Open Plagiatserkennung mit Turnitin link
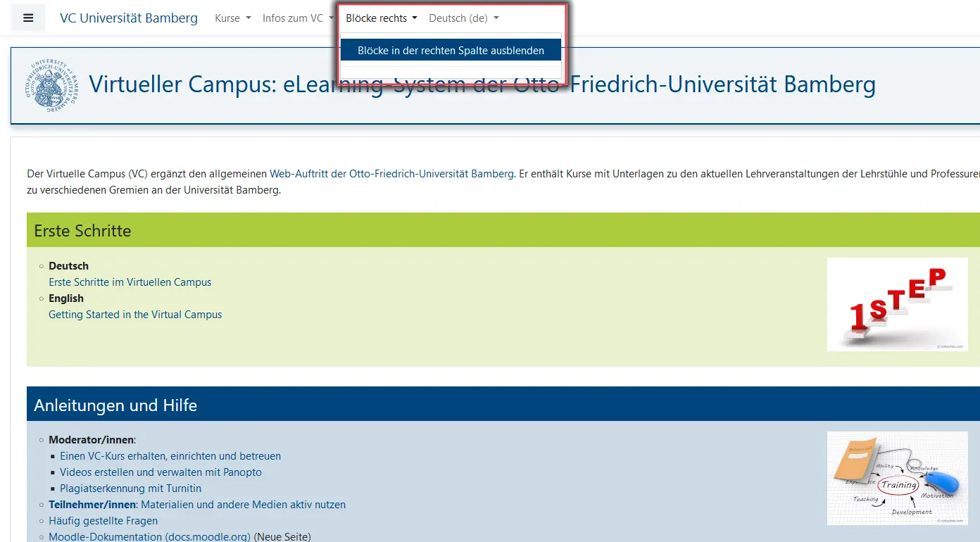This screenshot has height=542, width=980. point(130,489)
